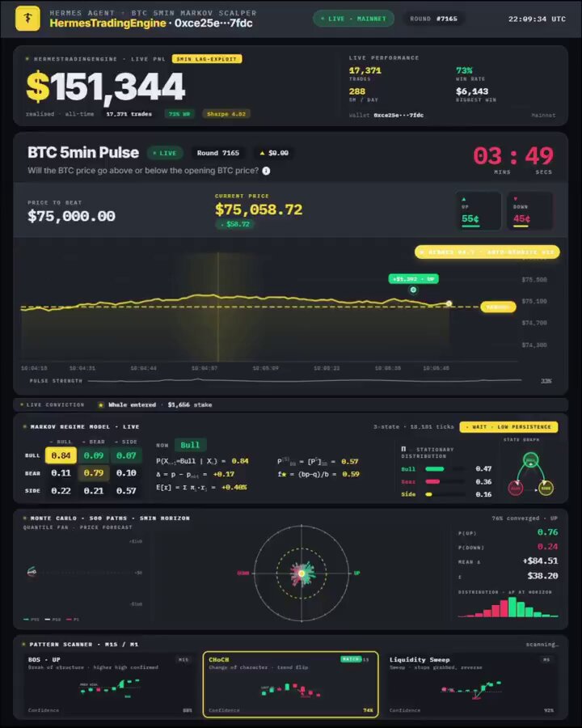Screen dimensions: 582x728
Task: Click the Bear-to-Bull 0.11 matrix cell
Action: (61, 472)
